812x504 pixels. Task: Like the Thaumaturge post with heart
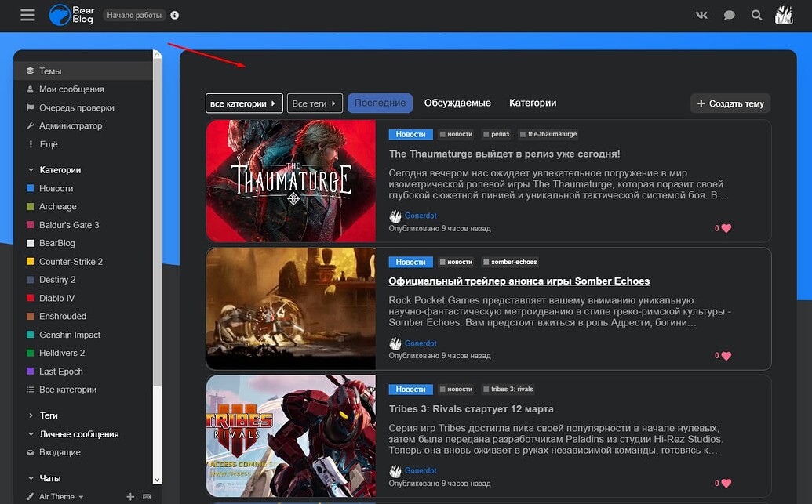pos(726,228)
